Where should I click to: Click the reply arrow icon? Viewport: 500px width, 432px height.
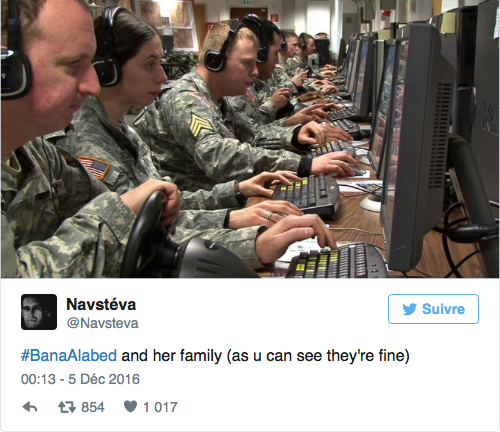click(30, 407)
